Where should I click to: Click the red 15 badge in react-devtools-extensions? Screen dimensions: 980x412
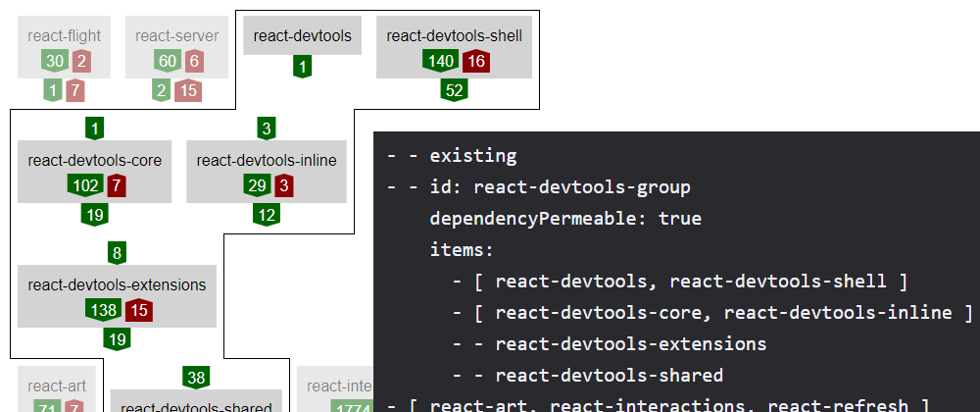[139, 310]
